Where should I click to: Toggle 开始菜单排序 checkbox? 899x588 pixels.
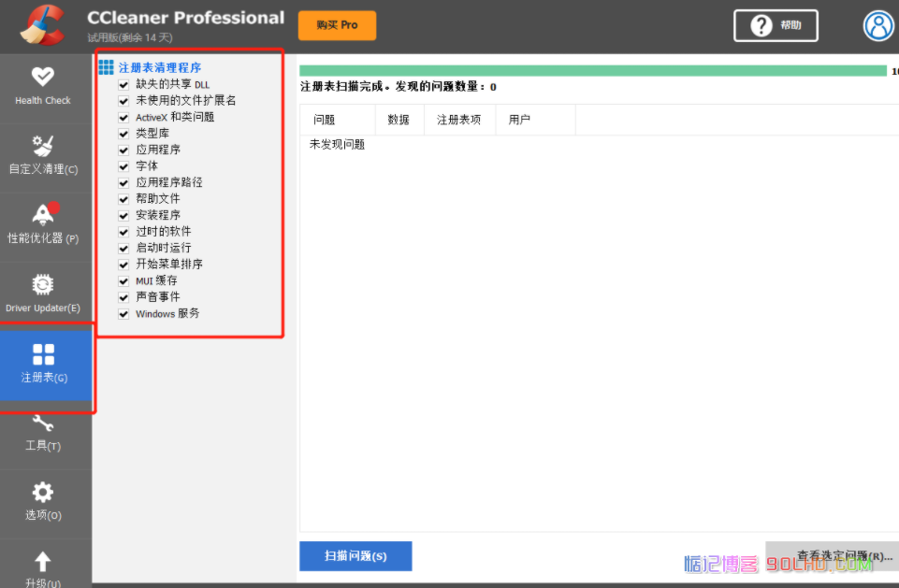[123, 265]
